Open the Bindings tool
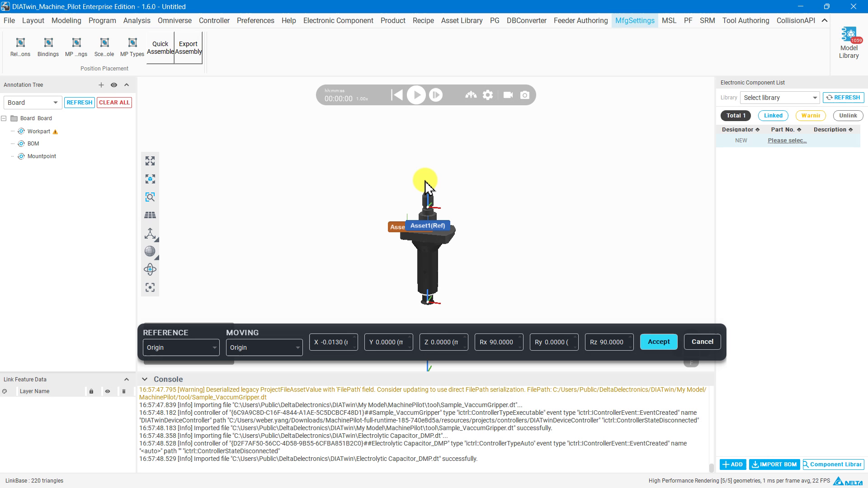Screen dimensions: 868x488 48,47
